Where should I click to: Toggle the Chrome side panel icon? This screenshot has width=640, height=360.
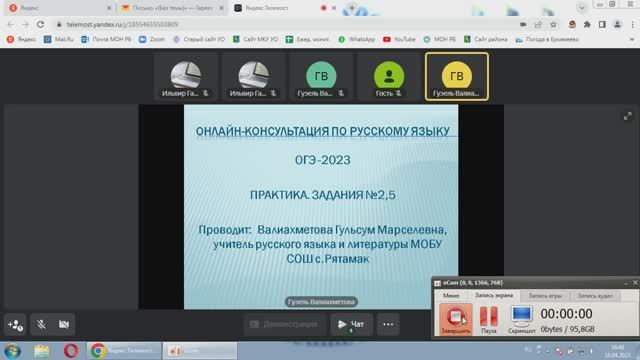tap(602, 24)
